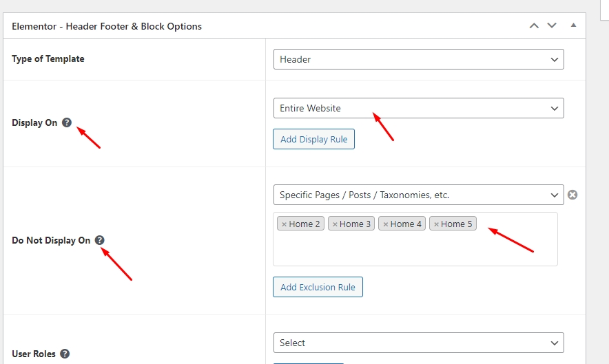This screenshot has height=364, width=609.
Task: Remove the Home 2 tag
Action: pos(284,224)
